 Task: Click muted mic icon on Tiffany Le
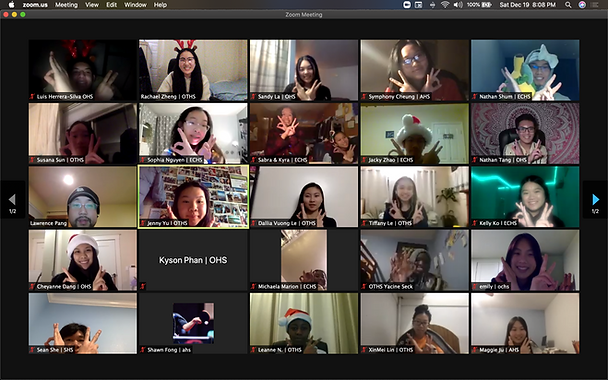[364, 223]
